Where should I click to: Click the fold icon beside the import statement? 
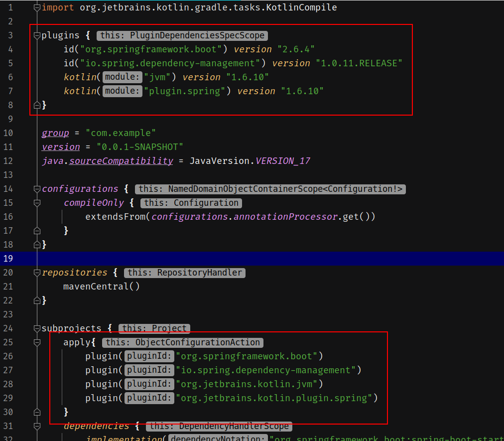tap(36, 7)
